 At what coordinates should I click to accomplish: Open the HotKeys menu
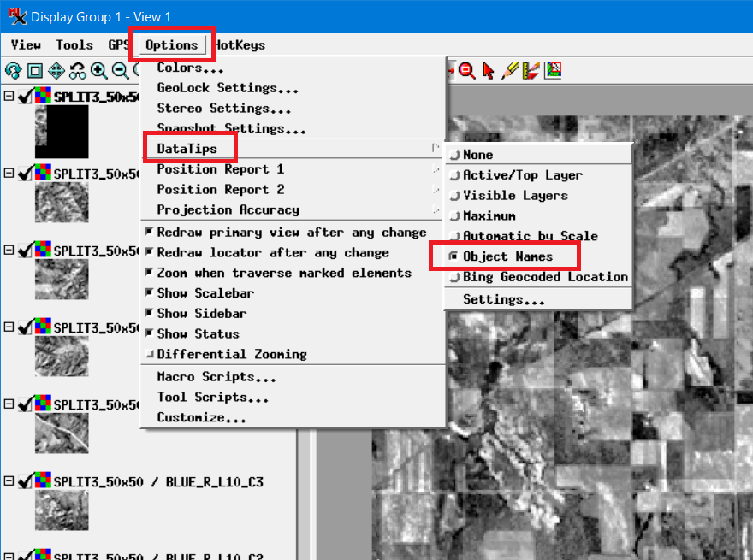(x=240, y=45)
